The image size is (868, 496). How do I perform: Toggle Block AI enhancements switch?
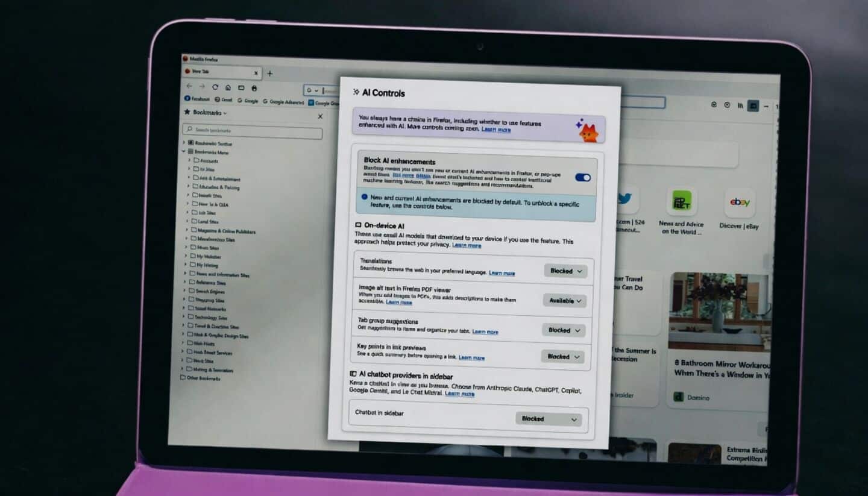(582, 177)
